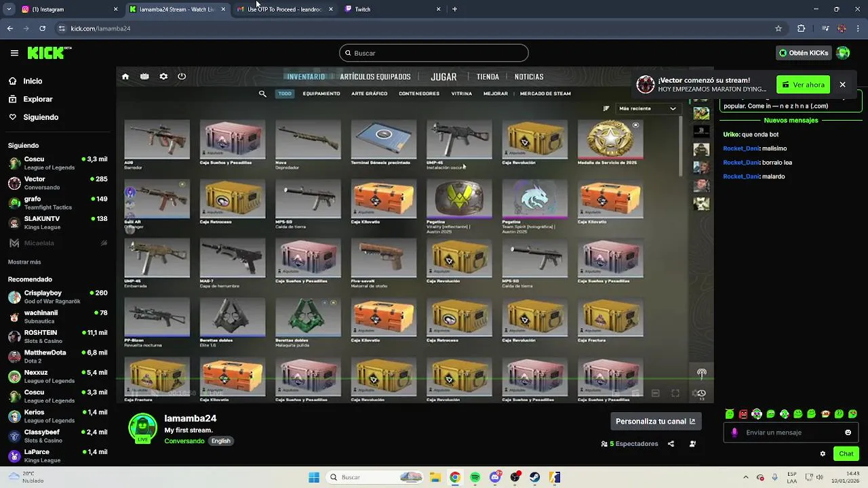
Task: Click the JUGAR button in game menu
Action: 443,77
